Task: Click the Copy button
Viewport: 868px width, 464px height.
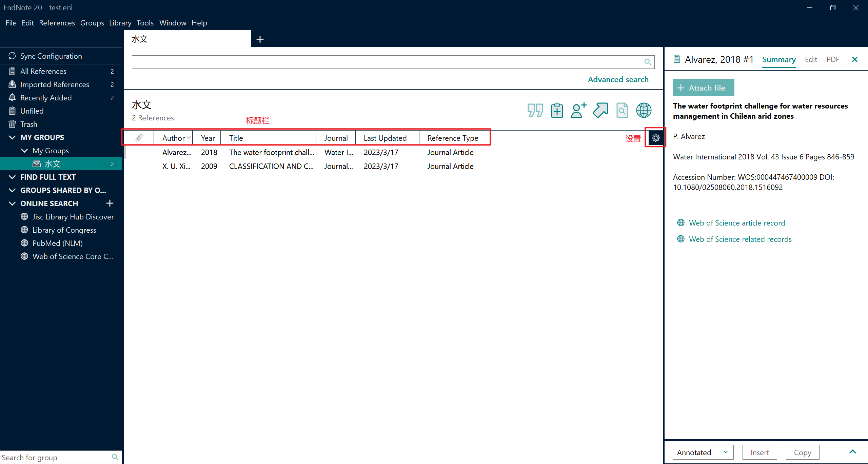Action: point(802,452)
